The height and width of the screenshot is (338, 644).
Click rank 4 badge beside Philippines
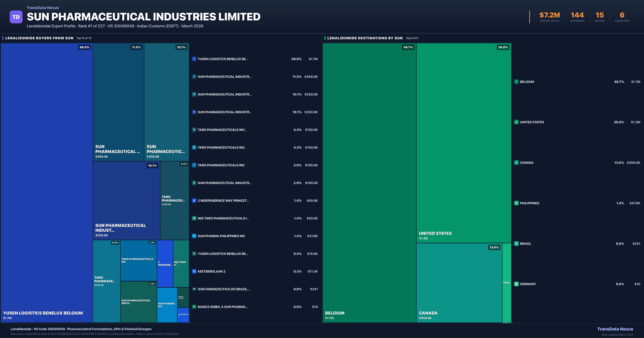pos(516,203)
